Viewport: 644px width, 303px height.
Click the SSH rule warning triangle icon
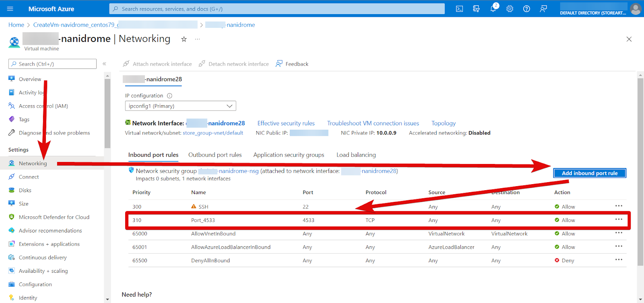(194, 206)
